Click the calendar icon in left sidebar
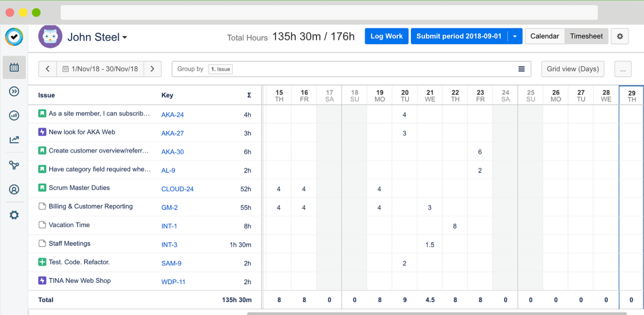The image size is (644, 315). point(14,68)
